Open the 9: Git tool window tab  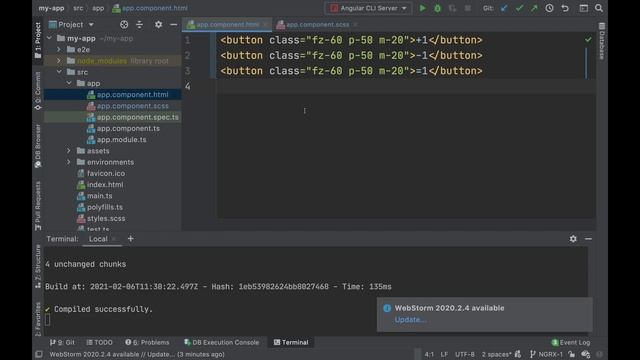62,342
